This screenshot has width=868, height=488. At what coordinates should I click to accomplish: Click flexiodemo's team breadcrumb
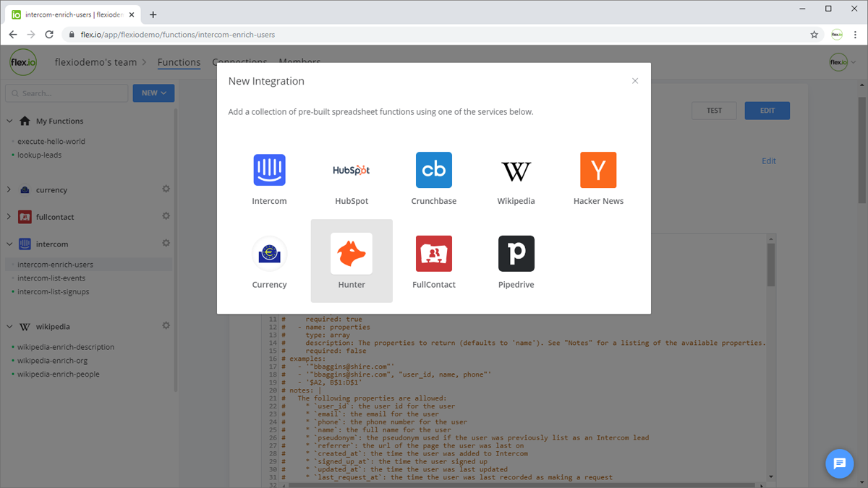pos(95,62)
